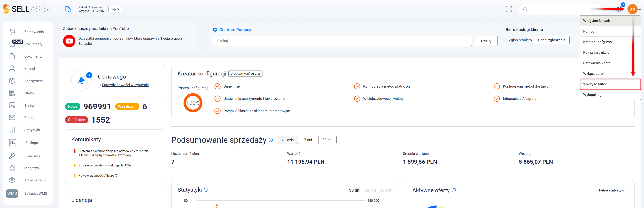Open the Zamówienia shopping cart icon
This screenshot has width=644, height=208.
[12, 32]
